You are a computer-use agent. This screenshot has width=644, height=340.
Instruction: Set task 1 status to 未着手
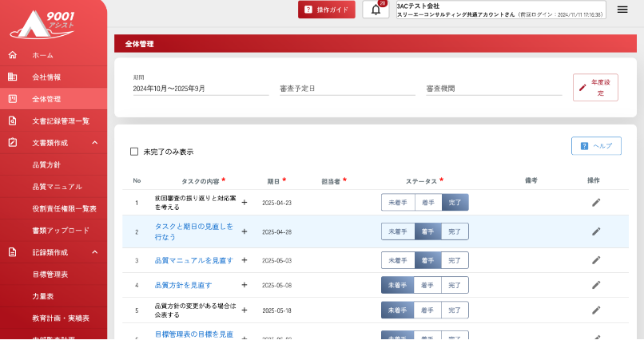398,203
